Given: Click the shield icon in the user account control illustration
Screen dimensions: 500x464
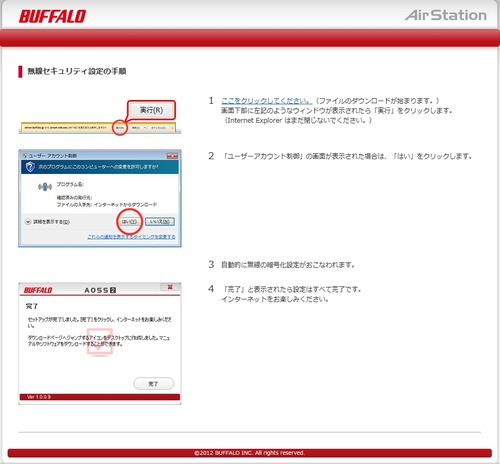Looking at the screenshot, I should 30,167.
